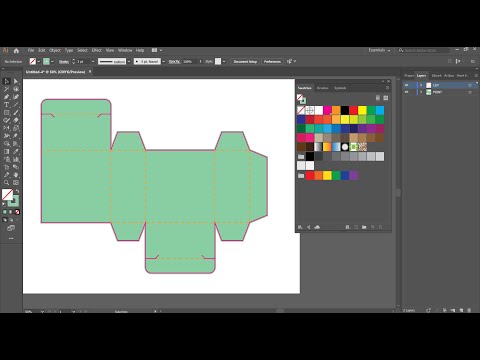Image resolution: width=480 pixels, height=360 pixels.
Task: Switch to the Brushes panel tab
Action: 322,88
